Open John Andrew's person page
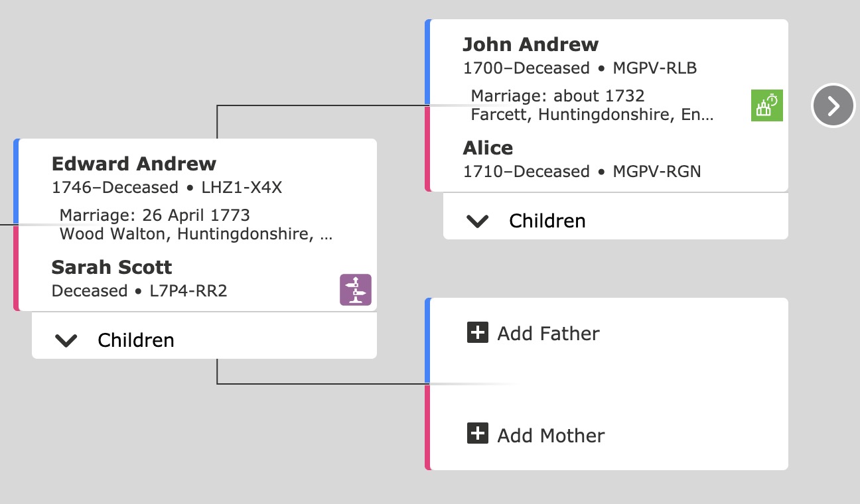Viewport: 860px width, 504px height. click(530, 44)
